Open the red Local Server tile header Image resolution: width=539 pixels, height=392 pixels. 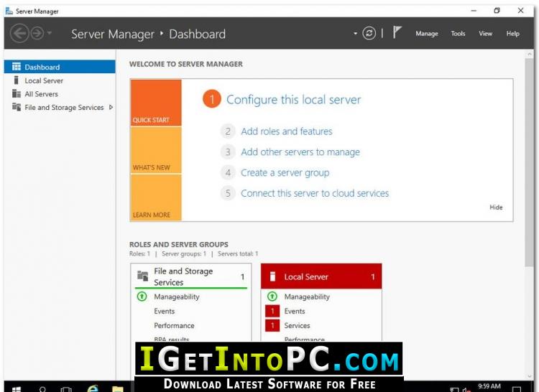321,276
